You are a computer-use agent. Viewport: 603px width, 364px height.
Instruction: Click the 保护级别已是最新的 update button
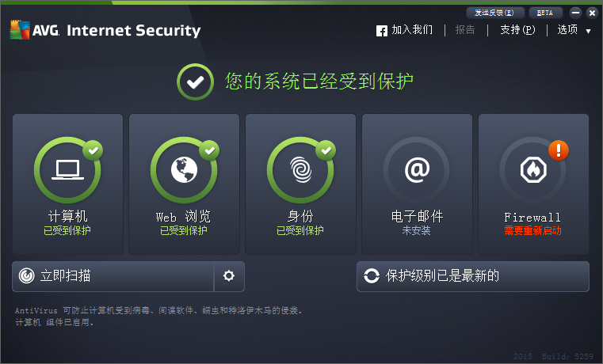[472, 276]
